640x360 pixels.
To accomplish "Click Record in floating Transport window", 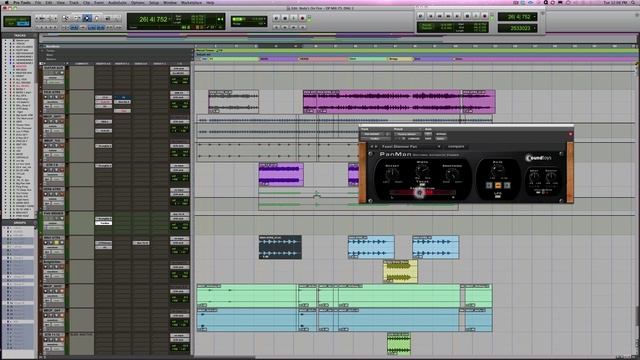I will 485,16.
